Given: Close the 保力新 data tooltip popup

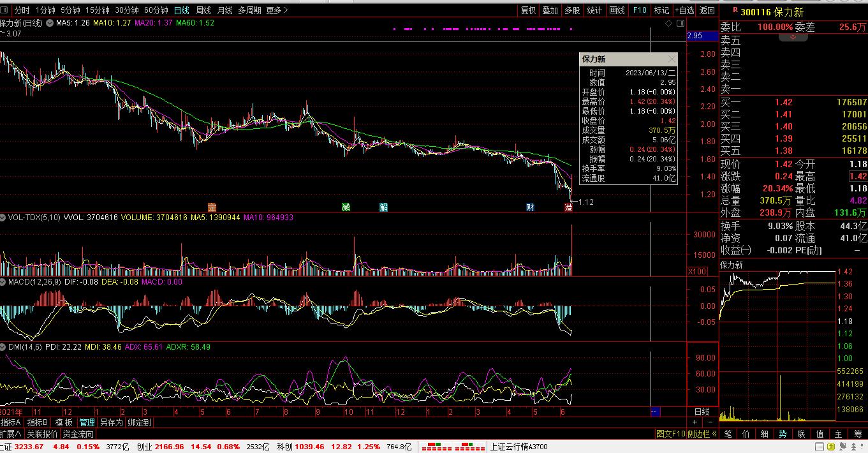Looking at the screenshot, I should (672, 59).
